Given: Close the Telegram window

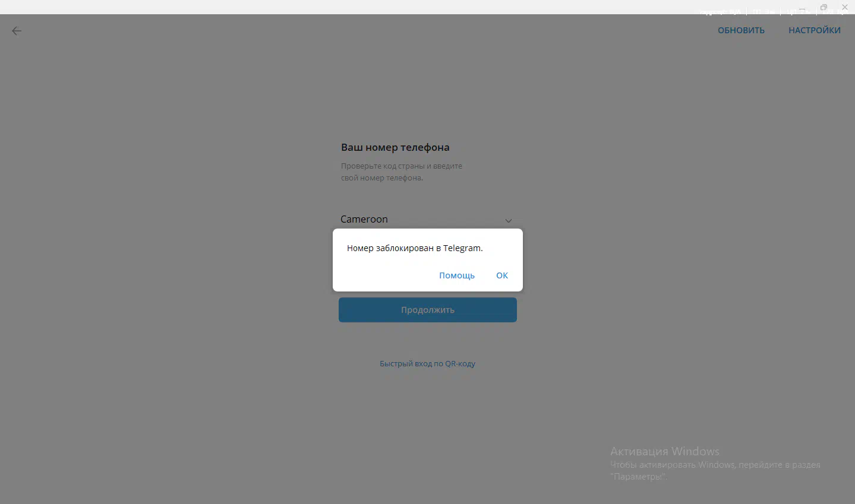Looking at the screenshot, I should tap(845, 7).
